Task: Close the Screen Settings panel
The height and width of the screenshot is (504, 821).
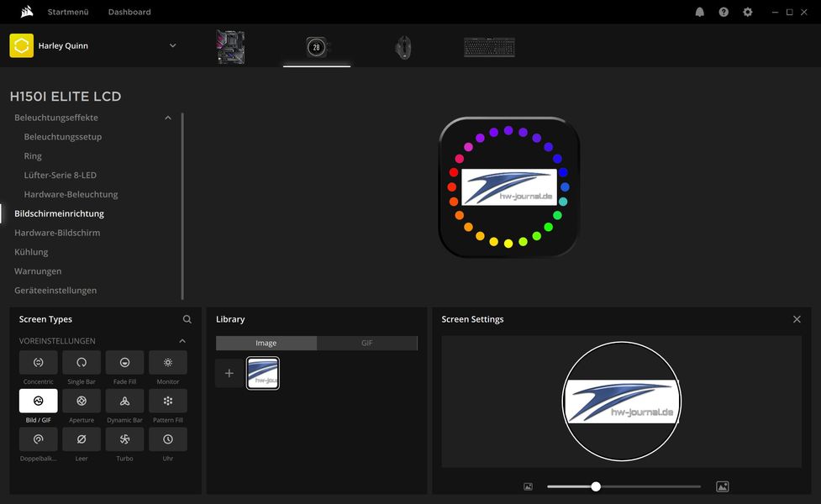Action: (797, 319)
